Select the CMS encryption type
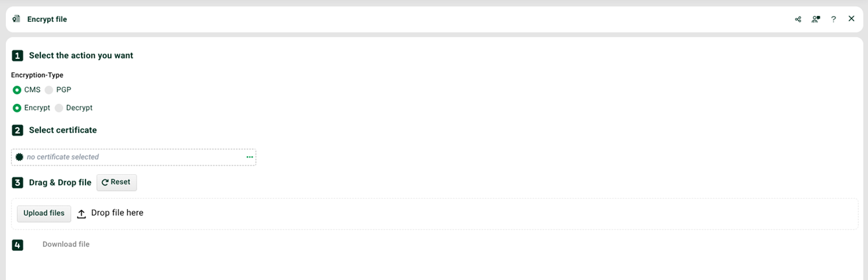 (27, 90)
